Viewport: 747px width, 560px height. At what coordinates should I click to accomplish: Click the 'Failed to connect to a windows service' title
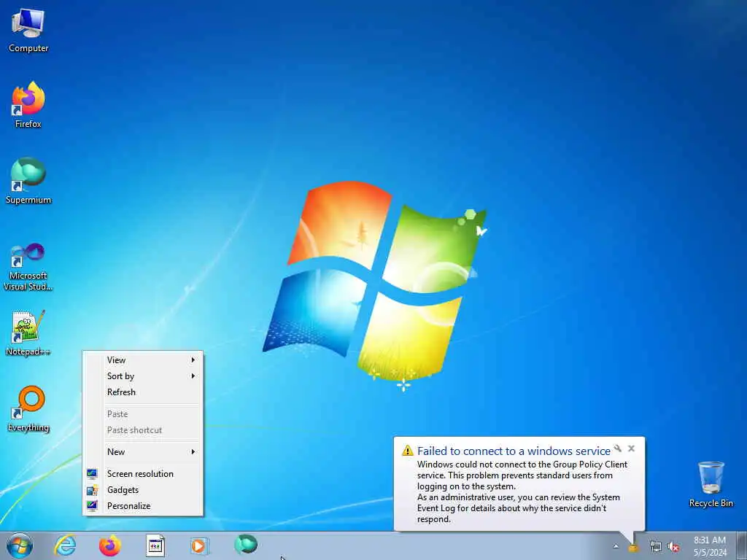coord(514,451)
